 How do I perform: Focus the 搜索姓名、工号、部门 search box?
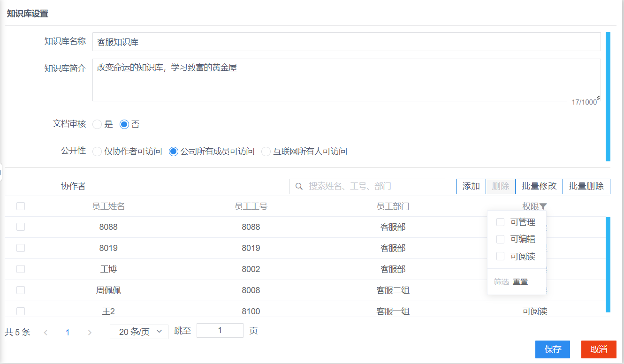click(367, 186)
